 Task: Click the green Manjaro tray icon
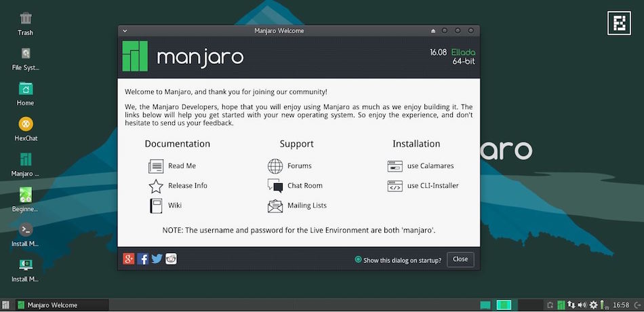(x=561, y=305)
